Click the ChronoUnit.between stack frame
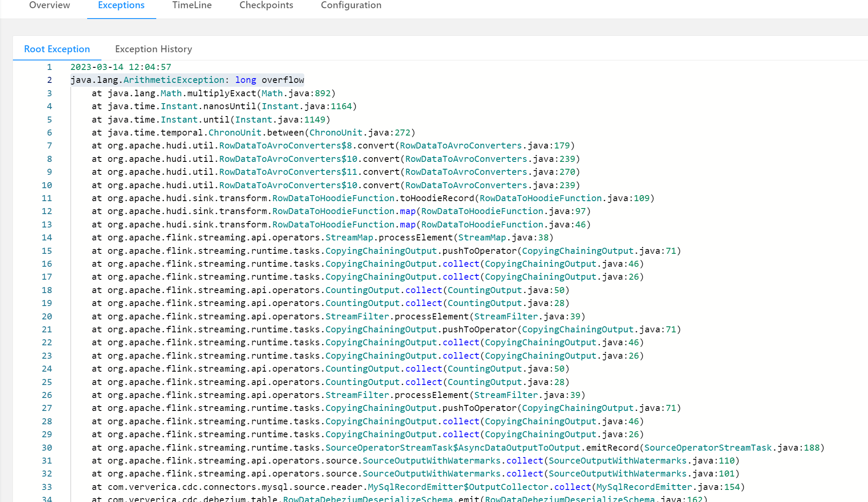 coord(253,133)
